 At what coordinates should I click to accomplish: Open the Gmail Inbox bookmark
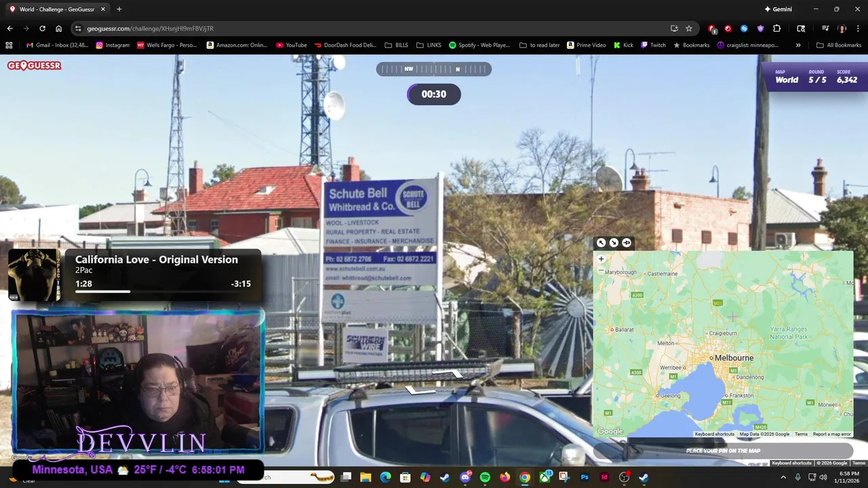57,45
